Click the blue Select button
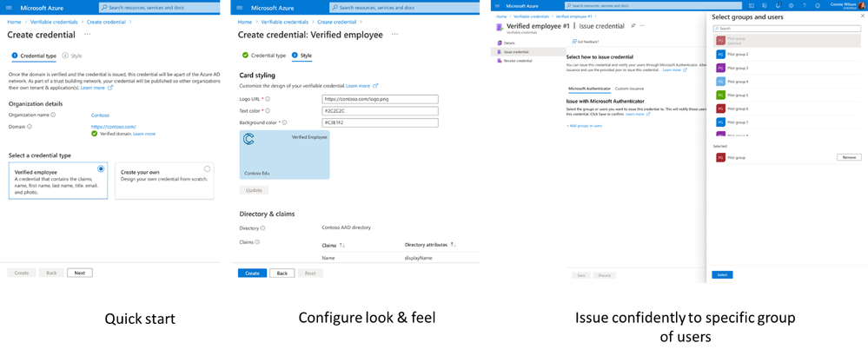 pos(722,274)
